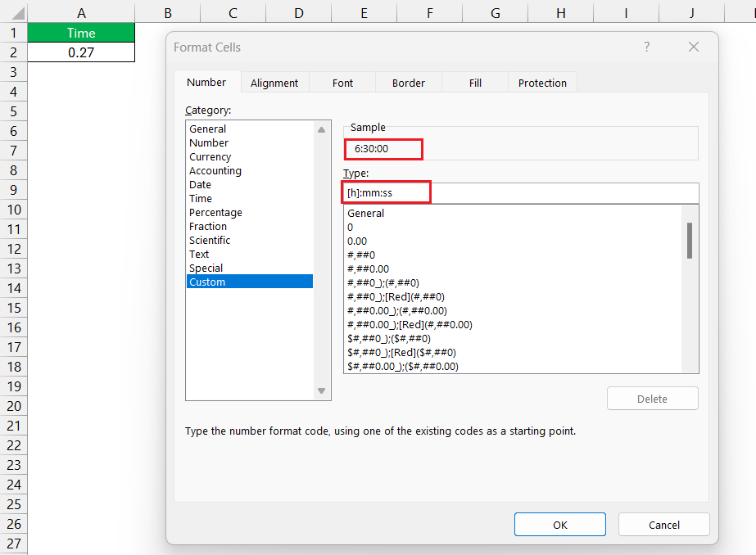Select Text category

[x=250, y=254]
